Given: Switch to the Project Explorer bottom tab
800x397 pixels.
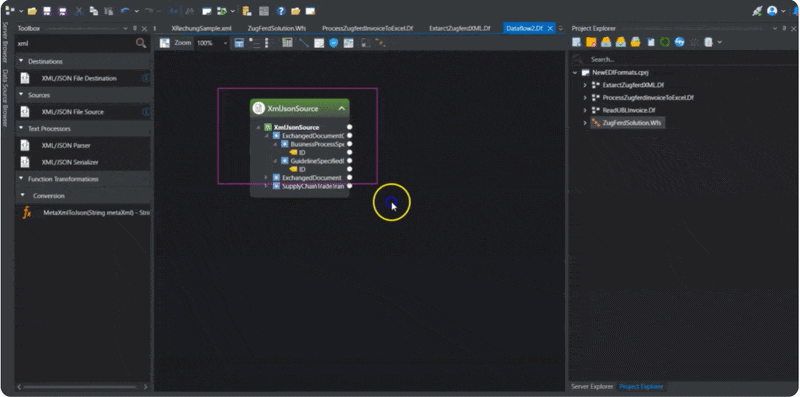Looking at the screenshot, I should pos(641,386).
